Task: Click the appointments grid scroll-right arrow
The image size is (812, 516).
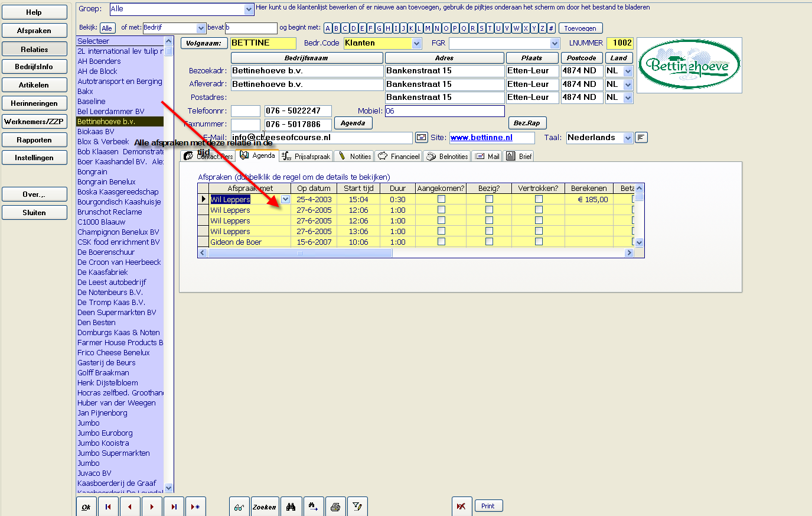Action: pos(629,253)
